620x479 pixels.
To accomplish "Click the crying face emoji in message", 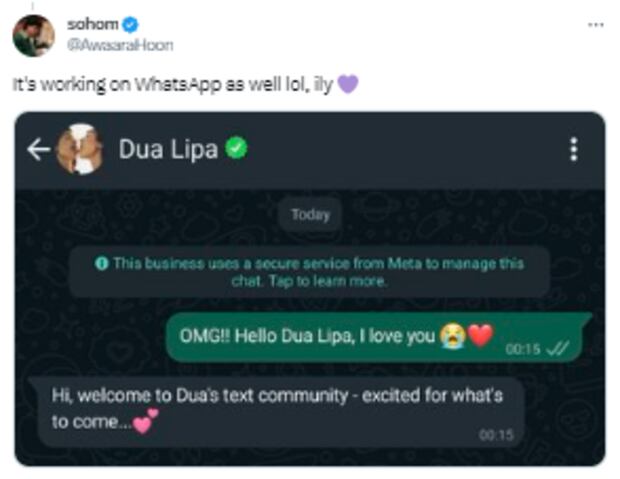I will point(453,335).
